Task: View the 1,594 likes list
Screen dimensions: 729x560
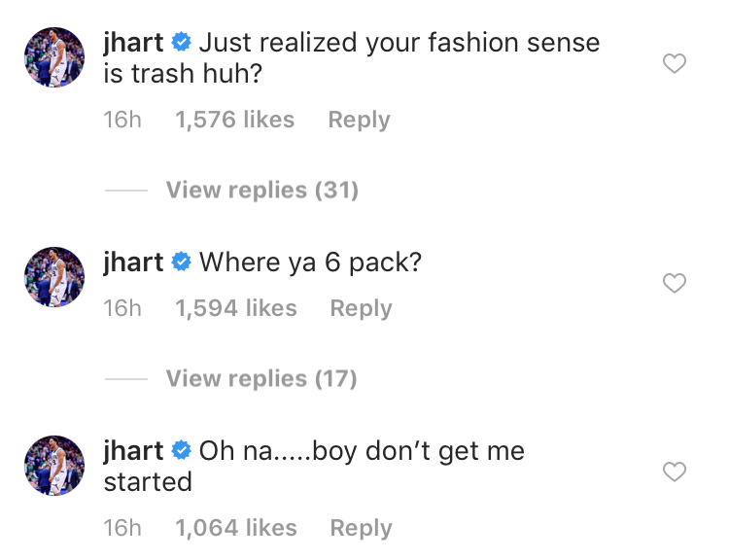Action: point(236,308)
